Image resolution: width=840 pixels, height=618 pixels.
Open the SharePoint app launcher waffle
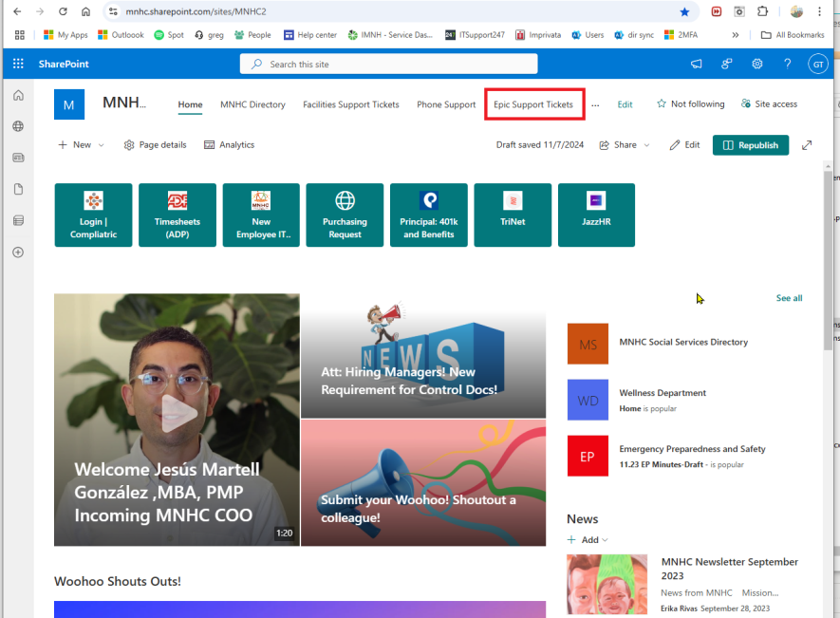pyautogui.click(x=18, y=64)
